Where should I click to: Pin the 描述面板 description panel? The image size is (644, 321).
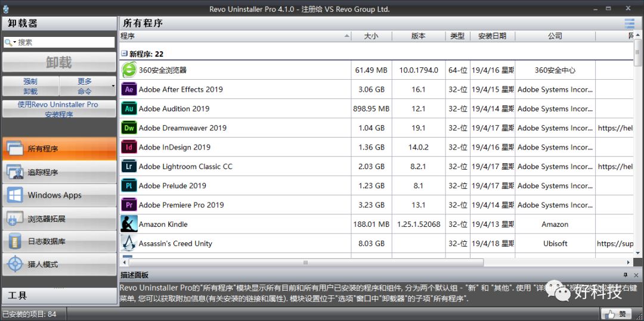(626, 275)
